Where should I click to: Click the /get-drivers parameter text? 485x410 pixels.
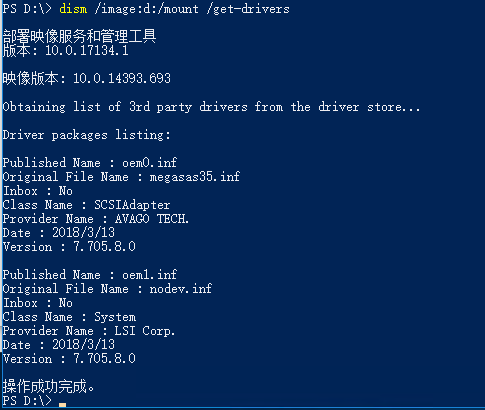[248, 9]
